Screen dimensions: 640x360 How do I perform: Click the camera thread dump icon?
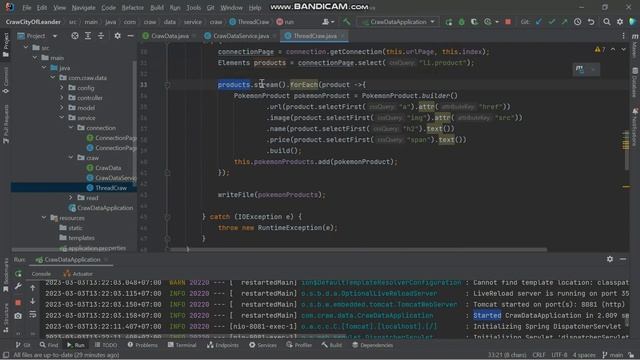tap(18, 316)
